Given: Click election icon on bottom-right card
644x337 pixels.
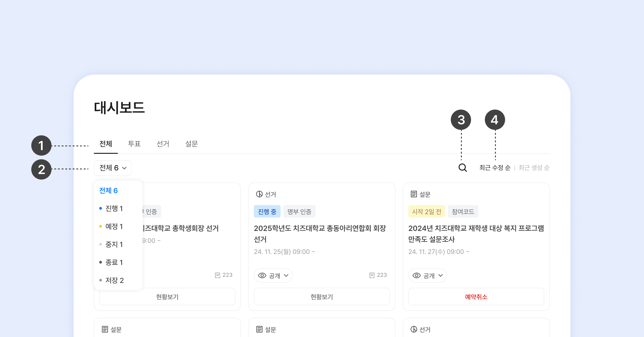Looking at the screenshot, I should tap(414, 329).
